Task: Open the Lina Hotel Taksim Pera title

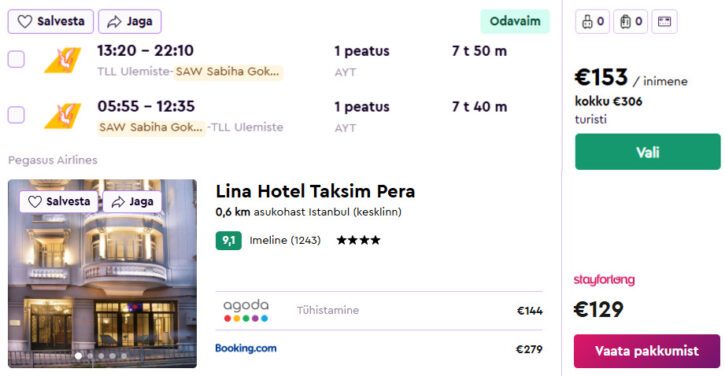Action: coord(315,191)
